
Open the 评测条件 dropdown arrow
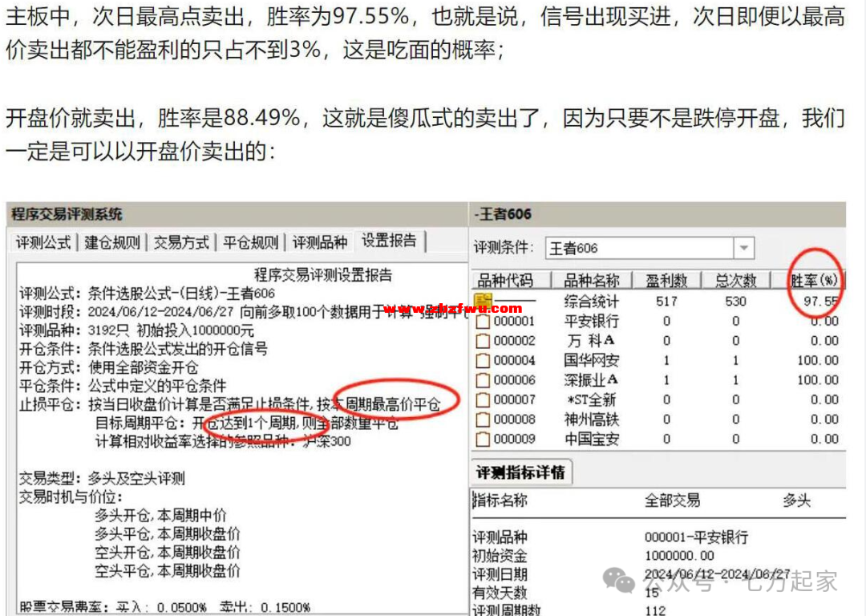744,249
